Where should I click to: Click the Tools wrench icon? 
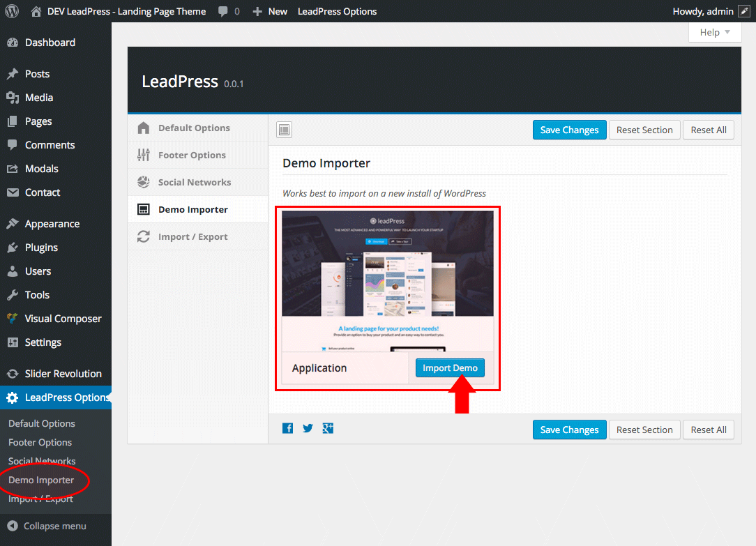click(13, 294)
